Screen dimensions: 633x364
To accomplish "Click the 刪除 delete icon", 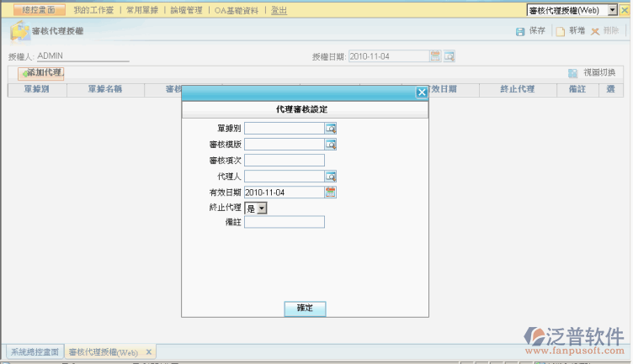I will tap(595, 31).
